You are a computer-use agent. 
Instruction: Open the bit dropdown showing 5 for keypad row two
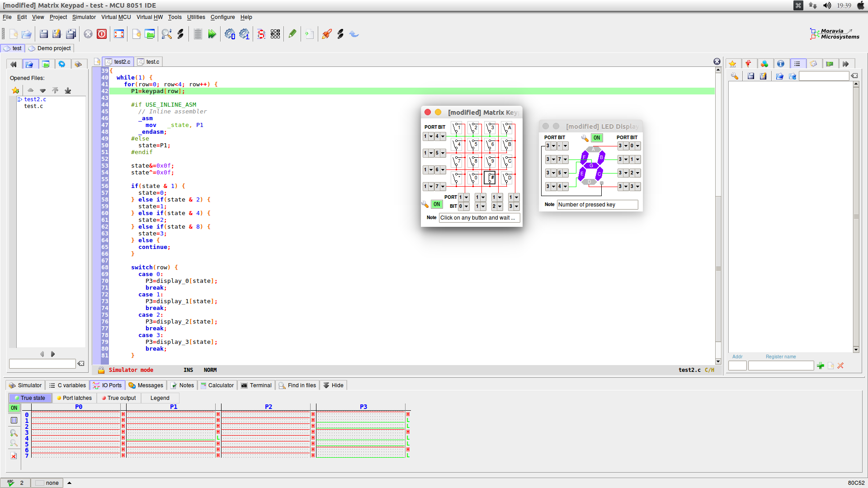tap(440, 153)
